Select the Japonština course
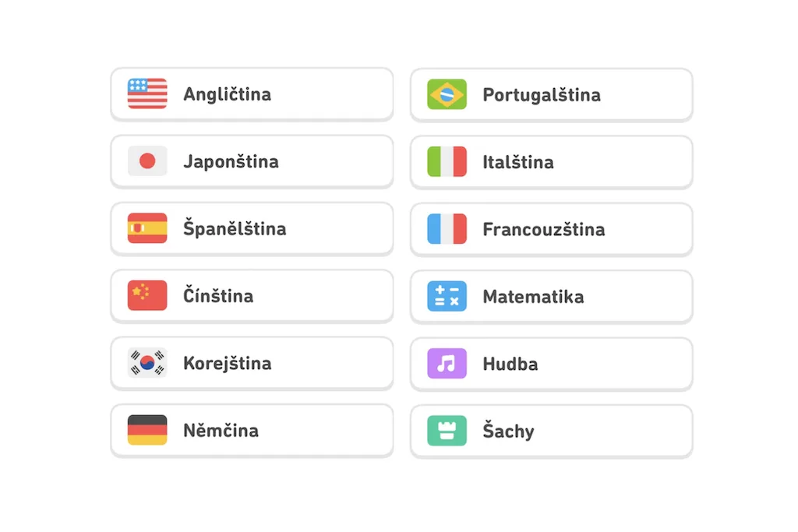The width and height of the screenshot is (798, 532). (251, 161)
